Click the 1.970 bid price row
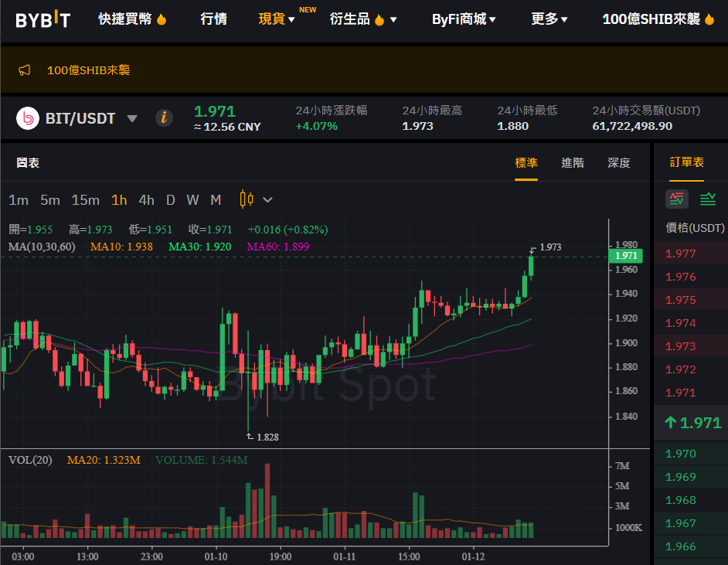Image resolution: width=728 pixels, height=565 pixels. point(691,454)
